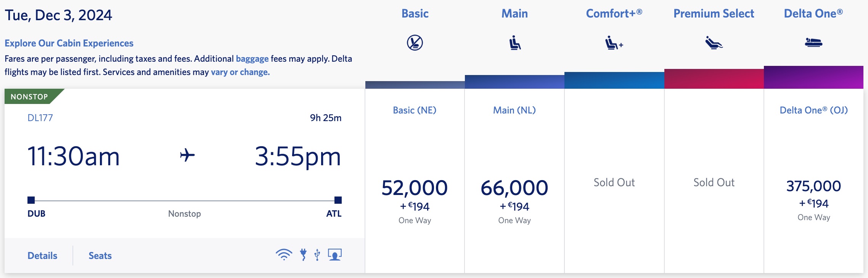
Task: Click the Basic gray color bar
Action: click(x=415, y=85)
